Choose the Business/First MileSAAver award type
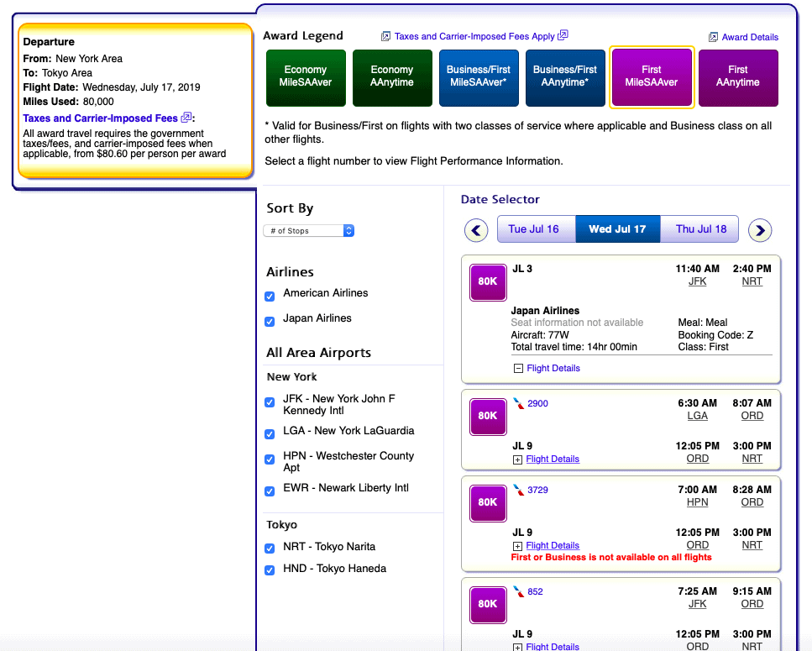The image size is (812, 651). (x=479, y=77)
